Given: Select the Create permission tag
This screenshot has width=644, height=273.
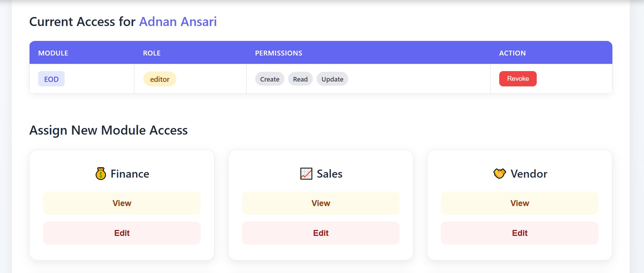Looking at the screenshot, I should (270, 79).
